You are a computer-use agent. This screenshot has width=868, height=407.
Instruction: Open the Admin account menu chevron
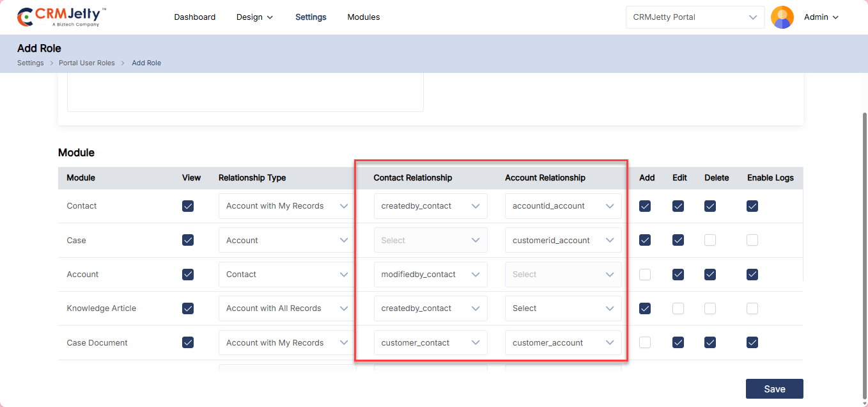coord(835,17)
